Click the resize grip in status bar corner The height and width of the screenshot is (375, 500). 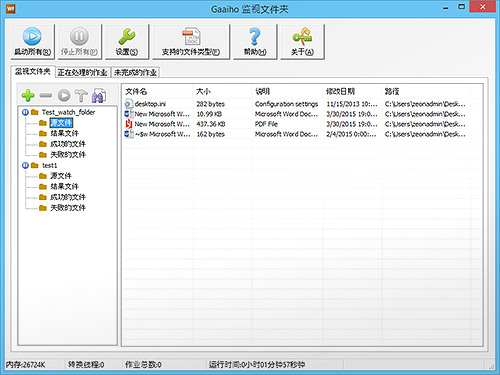coord(491,366)
